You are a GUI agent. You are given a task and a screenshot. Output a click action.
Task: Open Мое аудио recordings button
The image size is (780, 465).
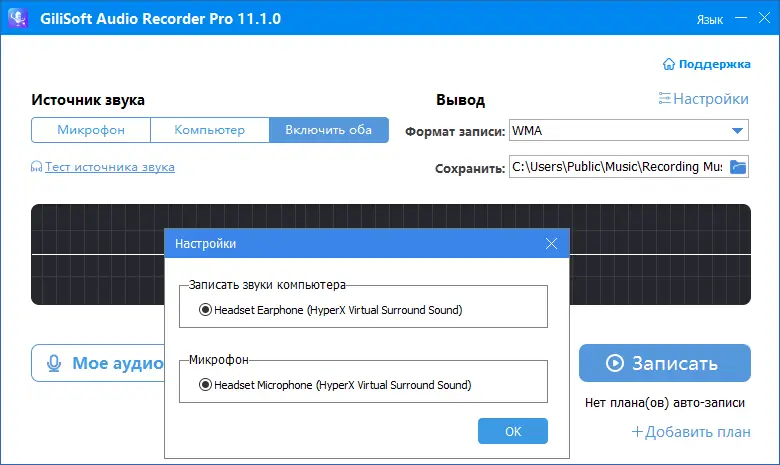[x=98, y=363]
